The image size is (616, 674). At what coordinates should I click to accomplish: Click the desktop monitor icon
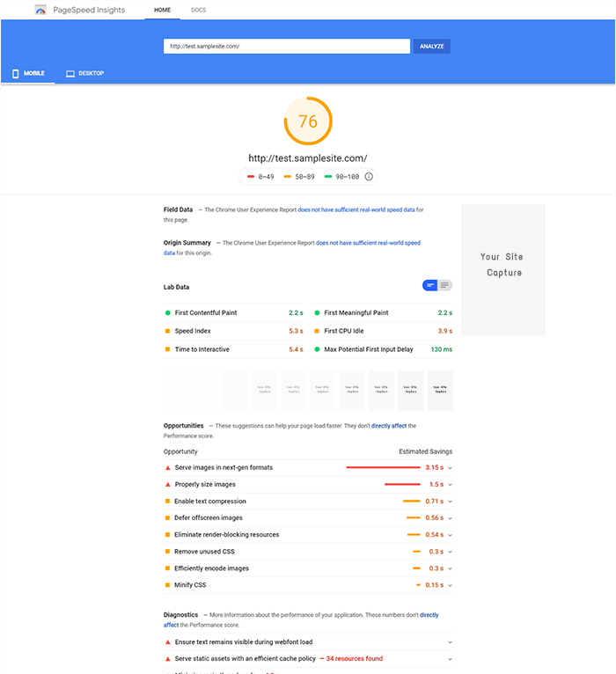pyautogui.click(x=70, y=74)
